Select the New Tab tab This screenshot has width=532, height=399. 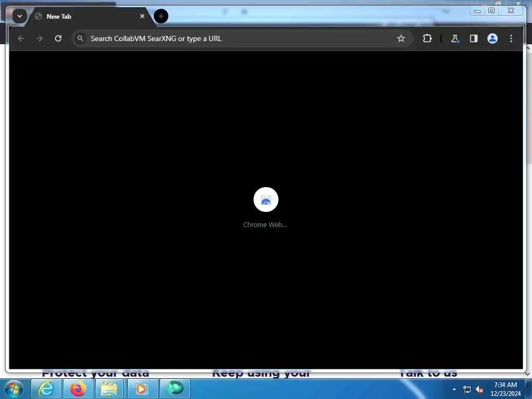click(90, 16)
